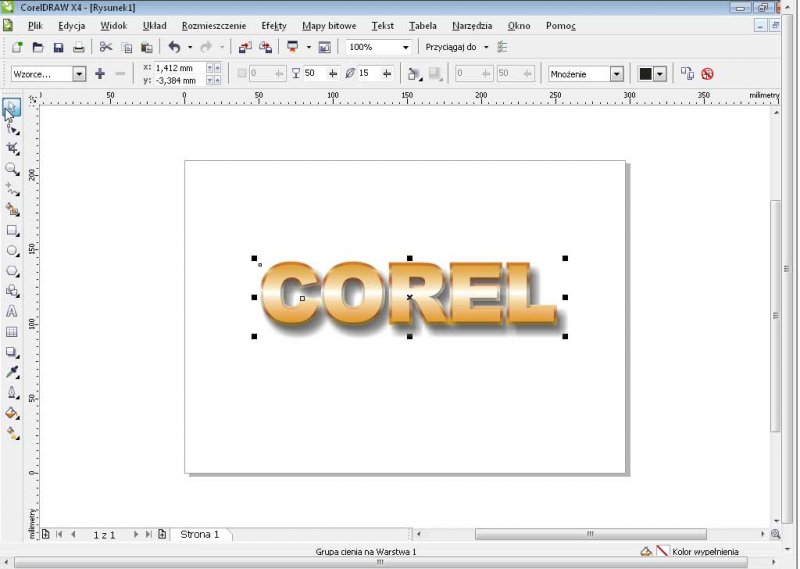This screenshot has width=800, height=569.
Task: Open the Mapy bitowe menu
Action: click(x=328, y=25)
